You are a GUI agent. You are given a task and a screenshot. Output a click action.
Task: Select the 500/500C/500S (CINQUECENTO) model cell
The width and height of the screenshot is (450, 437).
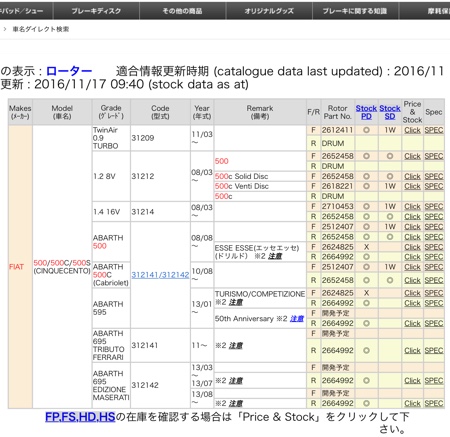click(62, 267)
